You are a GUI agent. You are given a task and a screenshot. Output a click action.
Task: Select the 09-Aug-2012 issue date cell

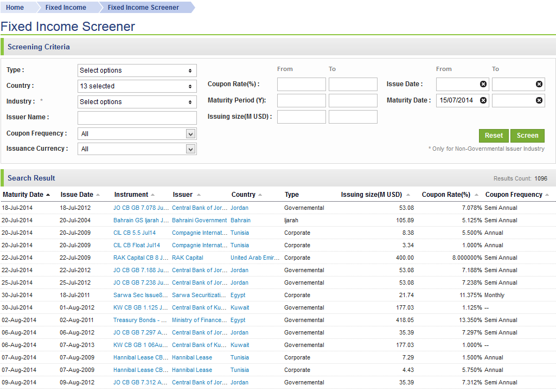pyautogui.click(x=77, y=382)
